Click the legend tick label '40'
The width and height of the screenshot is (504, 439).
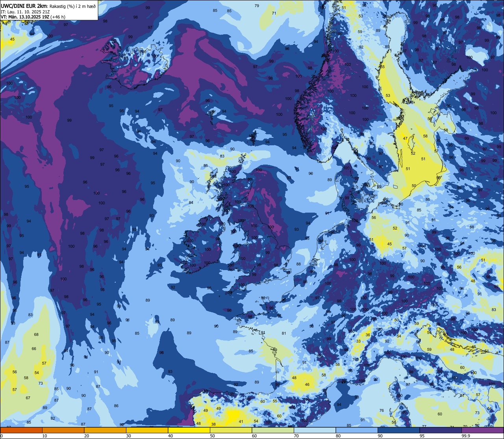coord(170,436)
